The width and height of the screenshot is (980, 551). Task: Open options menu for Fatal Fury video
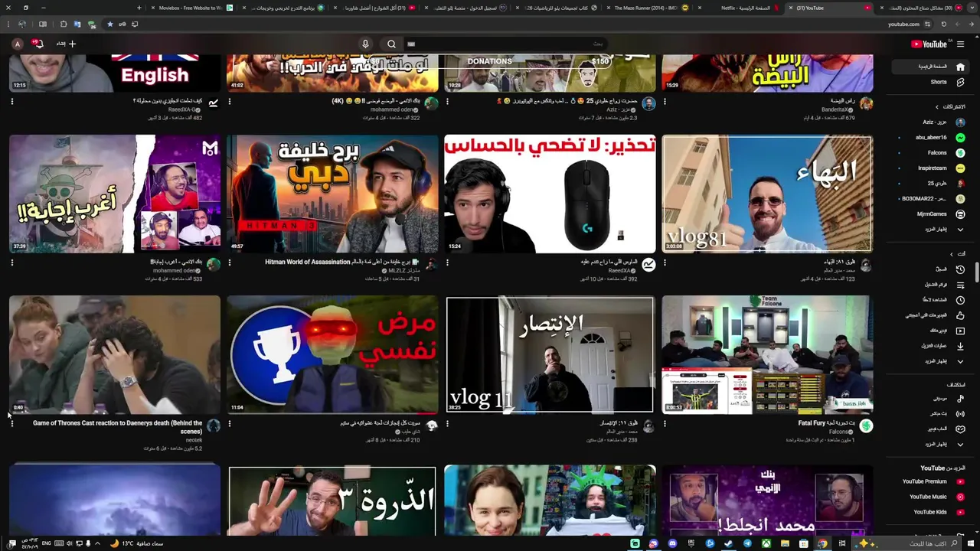click(665, 423)
